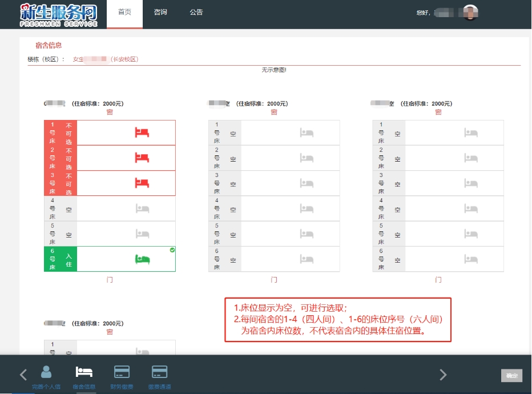Open the 财务缴费 card icon
This screenshot has width=532, height=394.
point(122,372)
